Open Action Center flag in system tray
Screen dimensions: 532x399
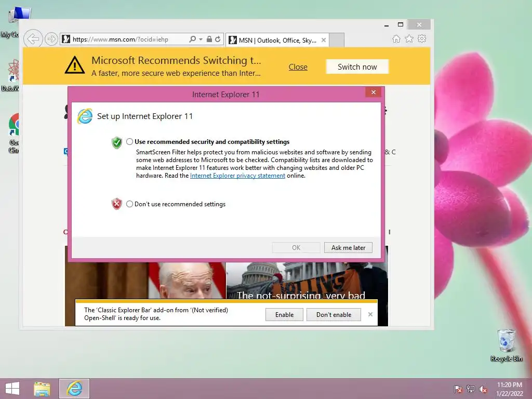(458, 390)
